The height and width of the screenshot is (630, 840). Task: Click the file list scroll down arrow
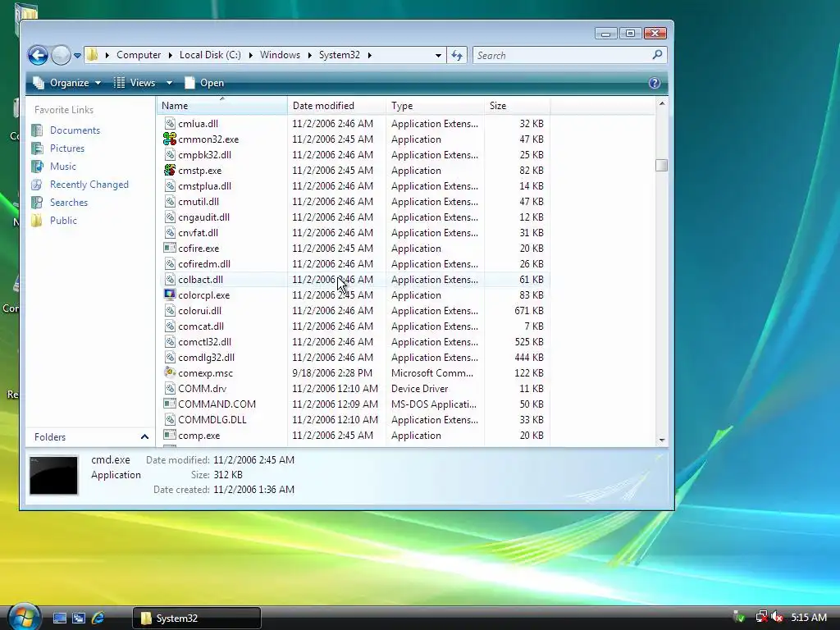point(662,440)
